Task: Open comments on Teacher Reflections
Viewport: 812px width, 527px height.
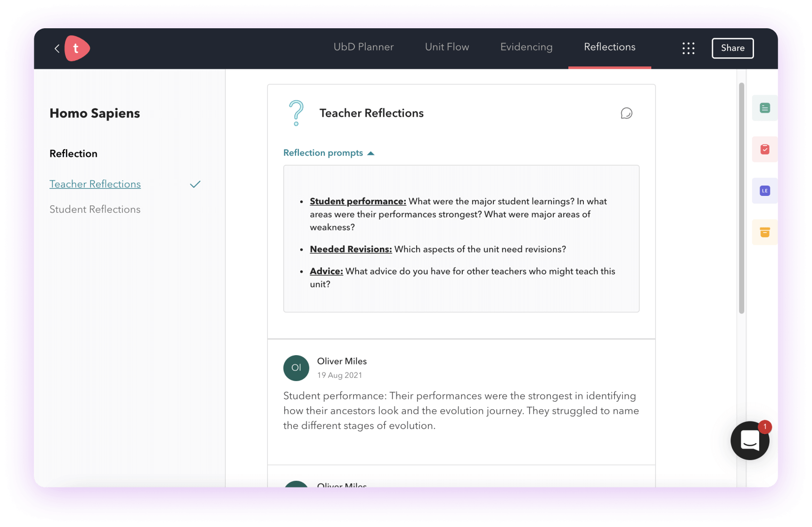Action: pos(626,114)
